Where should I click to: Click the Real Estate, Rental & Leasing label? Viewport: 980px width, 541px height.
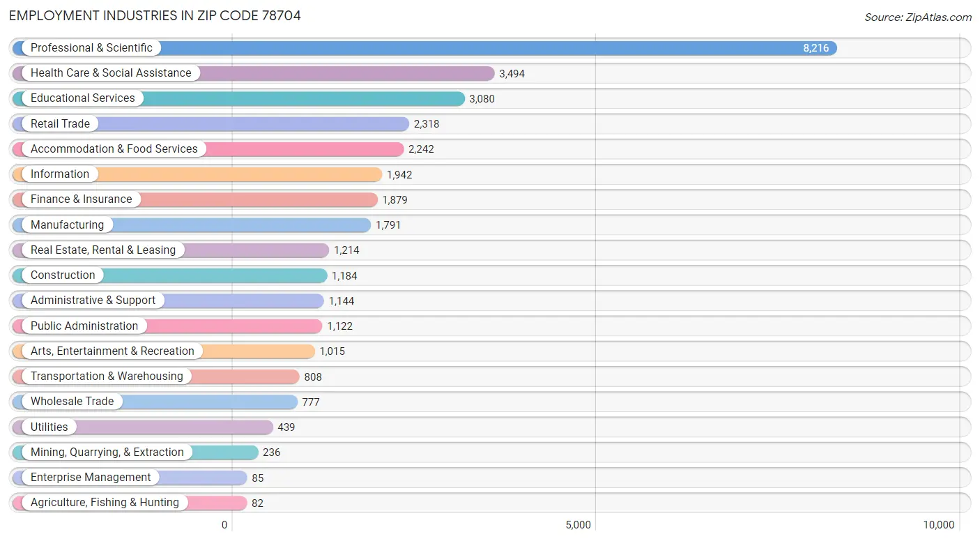(x=103, y=250)
